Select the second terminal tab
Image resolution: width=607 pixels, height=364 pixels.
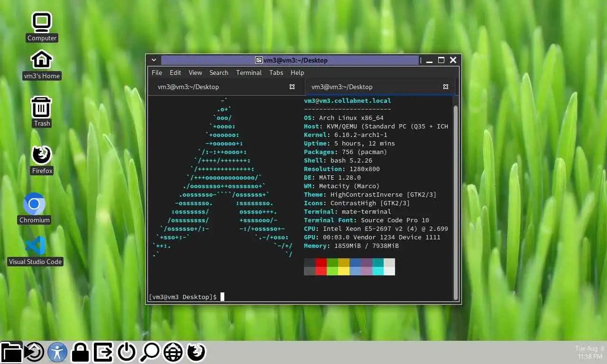pos(380,87)
